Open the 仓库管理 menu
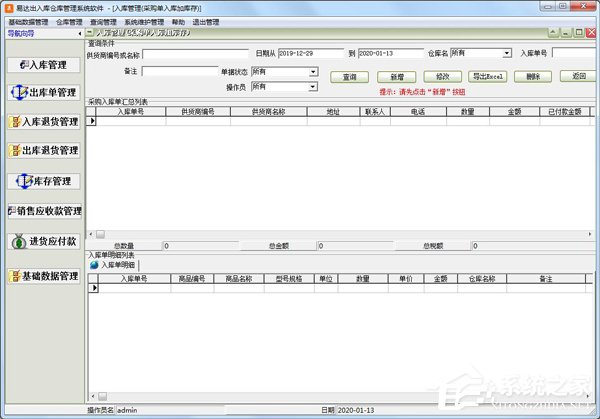This screenshot has height=419, width=600. (x=69, y=22)
